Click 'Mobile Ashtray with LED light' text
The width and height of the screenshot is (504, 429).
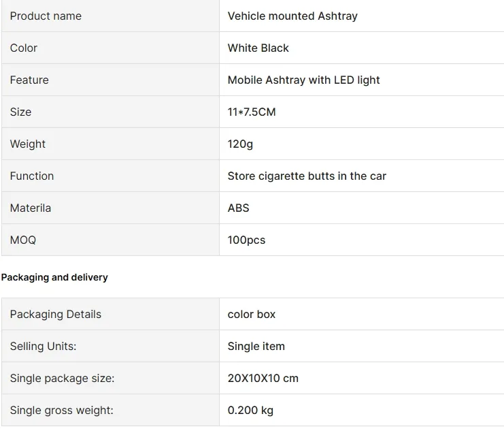[x=304, y=80]
